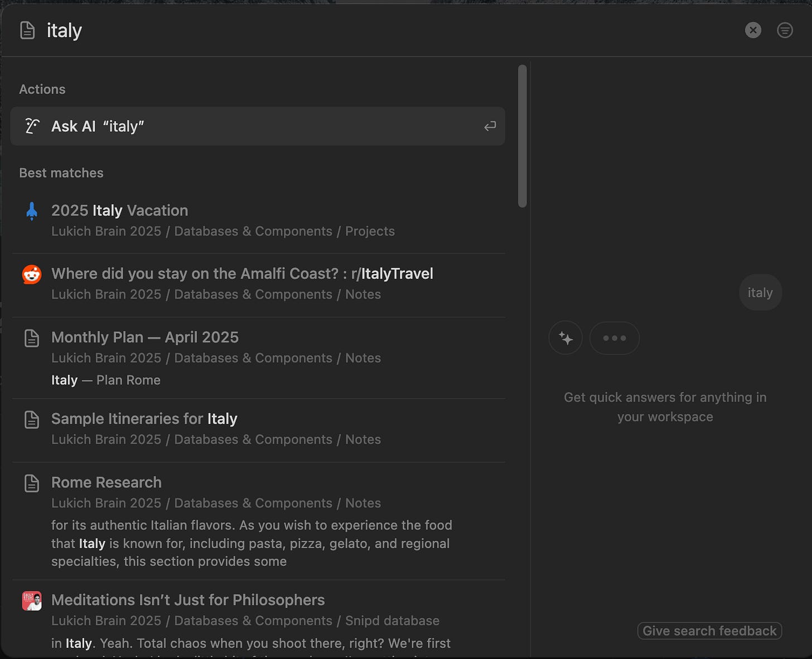The width and height of the screenshot is (812, 659).
Task: Click the Daily Stoic thumbnail for the Meditations note
Action: click(32, 601)
